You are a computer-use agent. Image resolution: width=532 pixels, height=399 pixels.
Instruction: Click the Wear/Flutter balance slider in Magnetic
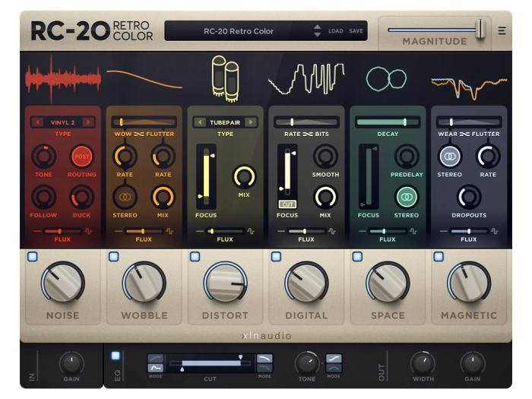coord(469,122)
